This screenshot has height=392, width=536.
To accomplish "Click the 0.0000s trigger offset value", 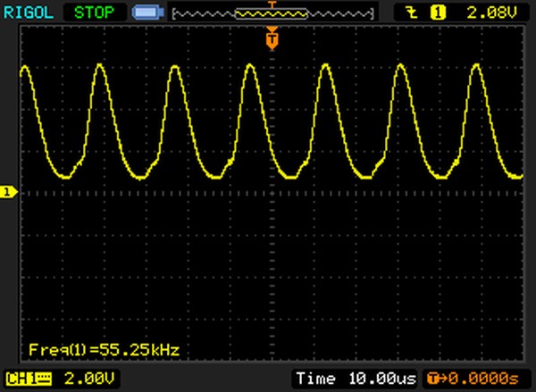I will (x=483, y=379).
